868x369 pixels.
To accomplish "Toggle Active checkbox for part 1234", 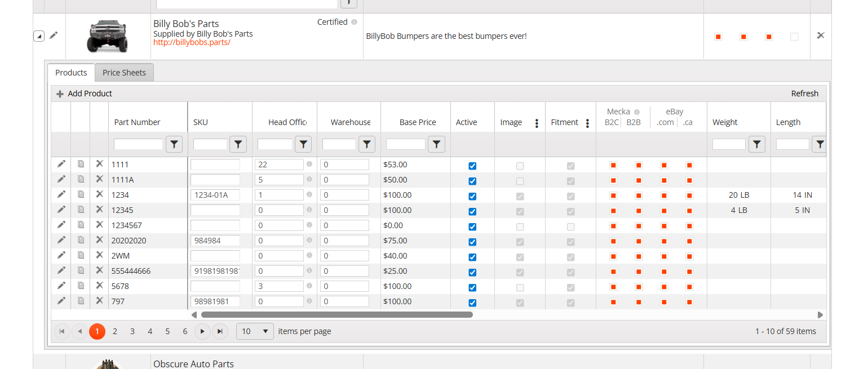I will point(472,196).
